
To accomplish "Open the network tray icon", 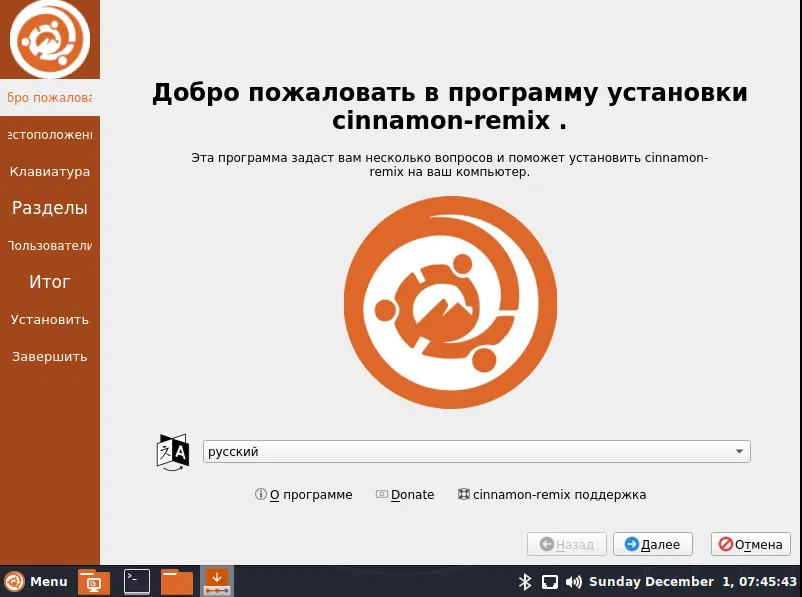I will coord(549,582).
